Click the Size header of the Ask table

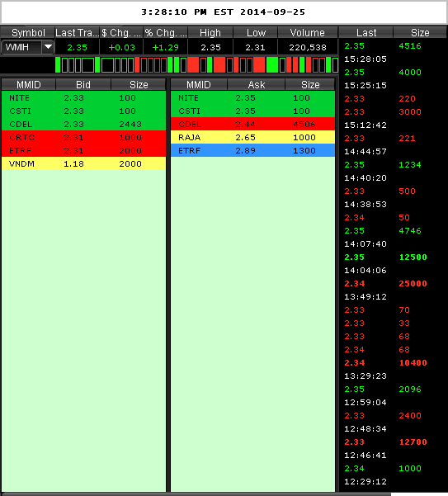click(x=310, y=84)
